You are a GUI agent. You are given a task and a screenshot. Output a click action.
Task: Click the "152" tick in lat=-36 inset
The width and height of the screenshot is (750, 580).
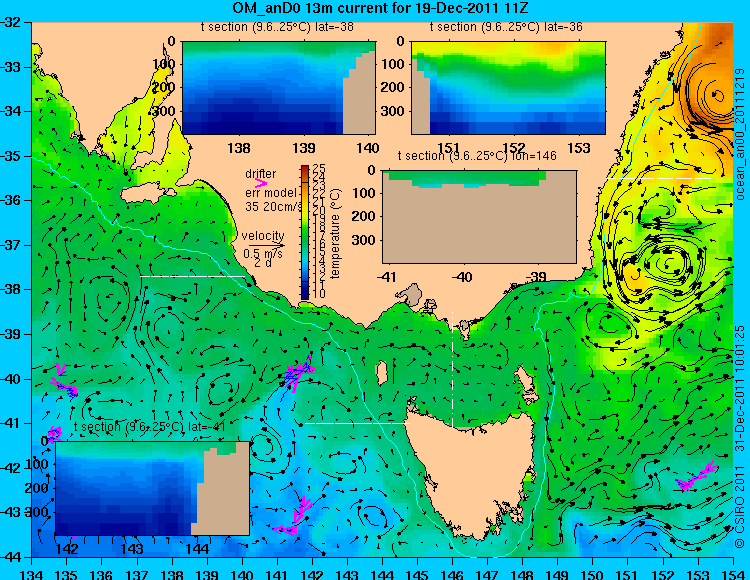coord(514,148)
